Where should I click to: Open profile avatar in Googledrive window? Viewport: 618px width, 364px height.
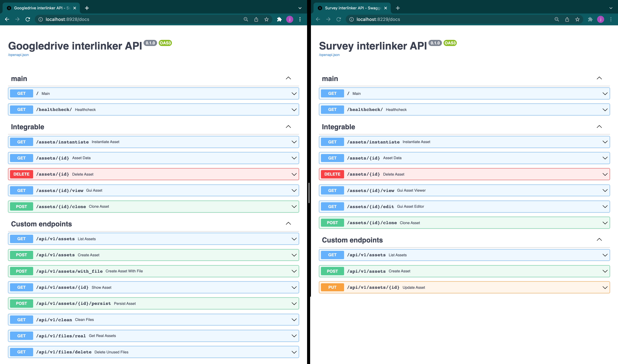pyautogui.click(x=290, y=19)
